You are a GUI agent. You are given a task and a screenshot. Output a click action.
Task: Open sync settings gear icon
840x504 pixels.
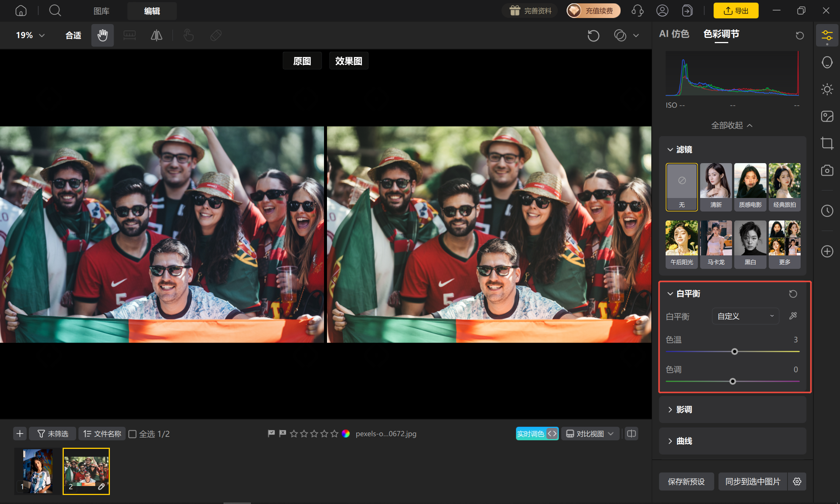pos(797,481)
